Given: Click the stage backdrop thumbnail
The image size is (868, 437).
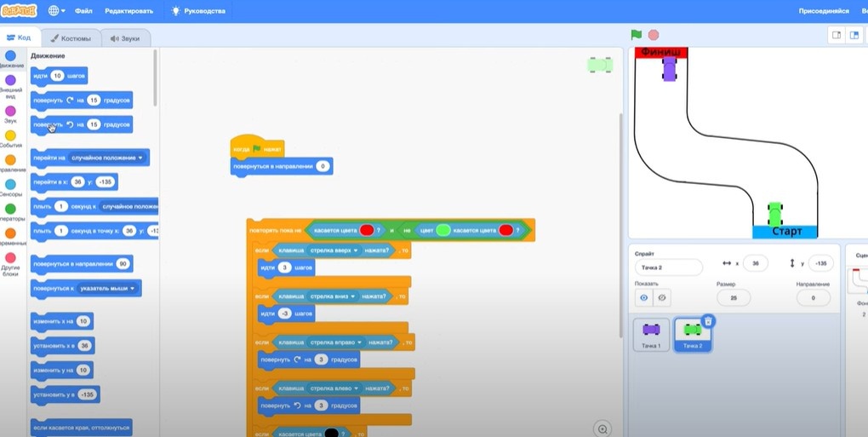Looking at the screenshot, I should click(857, 281).
